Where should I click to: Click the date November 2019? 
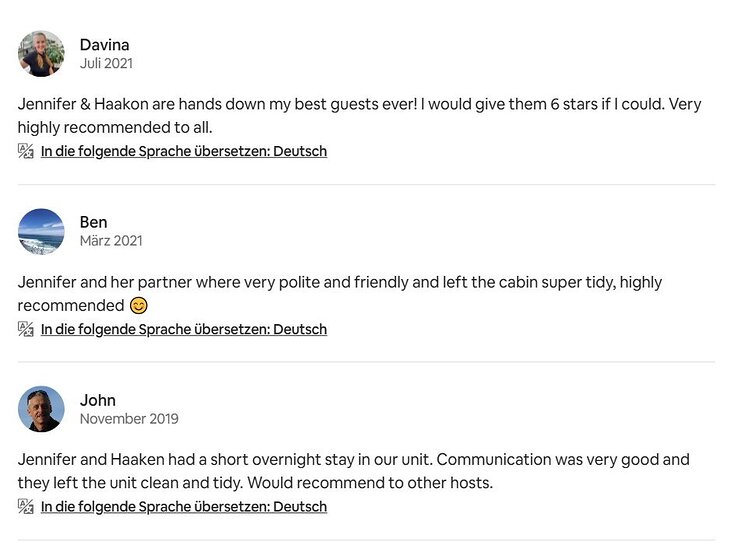click(129, 419)
